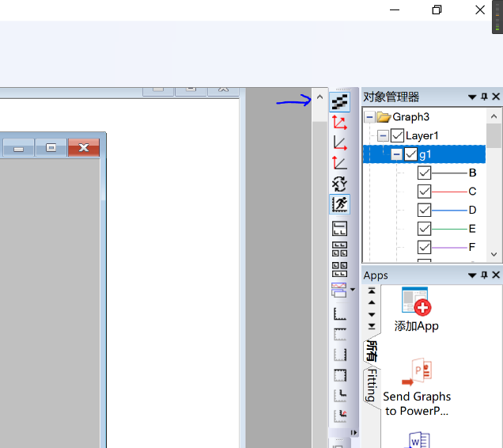Click the staircase icon atop the graph toolbar
Screen dimensions: 503x448
tap(339, 102)
